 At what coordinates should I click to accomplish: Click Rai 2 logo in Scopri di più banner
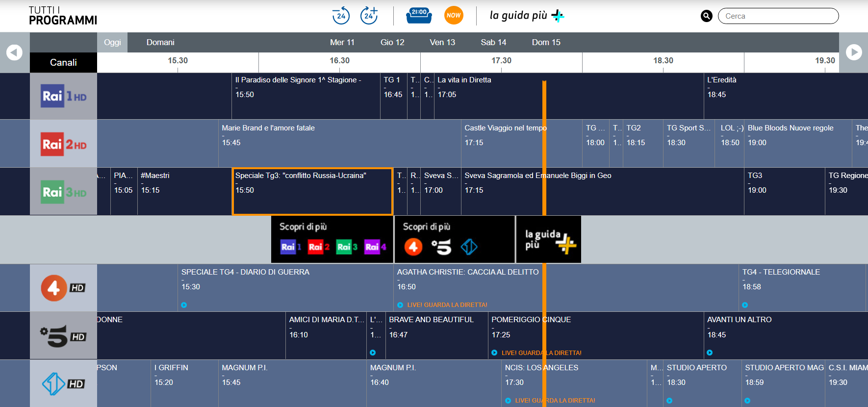tap(319, 247)
